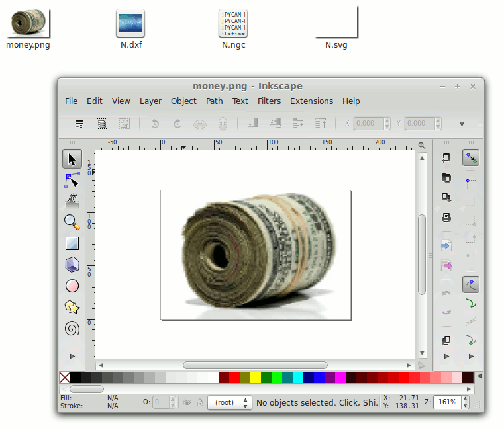Toggle layer visibility eye icon

[x=187, y=402]
